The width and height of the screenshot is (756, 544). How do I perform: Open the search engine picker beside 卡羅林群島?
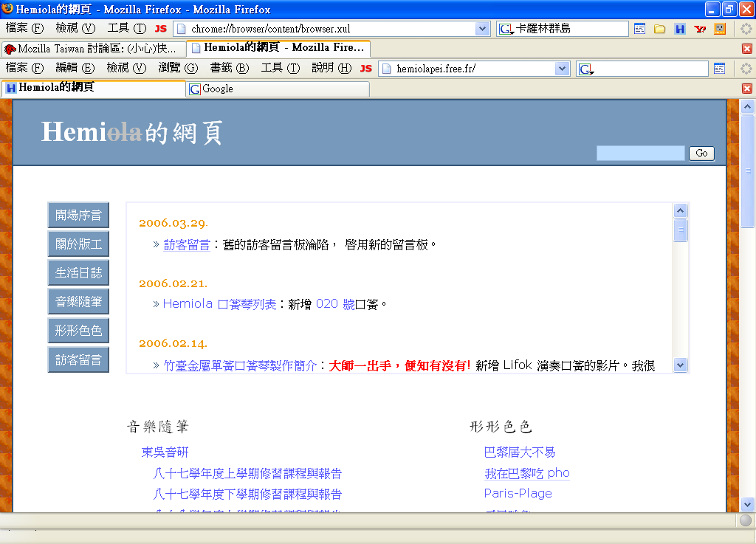506,29
